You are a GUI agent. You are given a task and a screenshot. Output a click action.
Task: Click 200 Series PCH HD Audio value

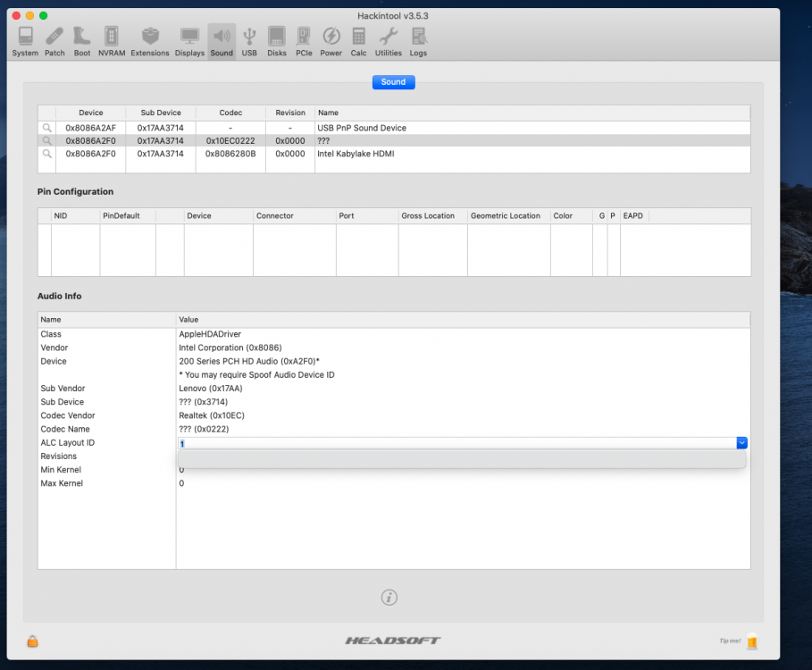pos(249,361)
